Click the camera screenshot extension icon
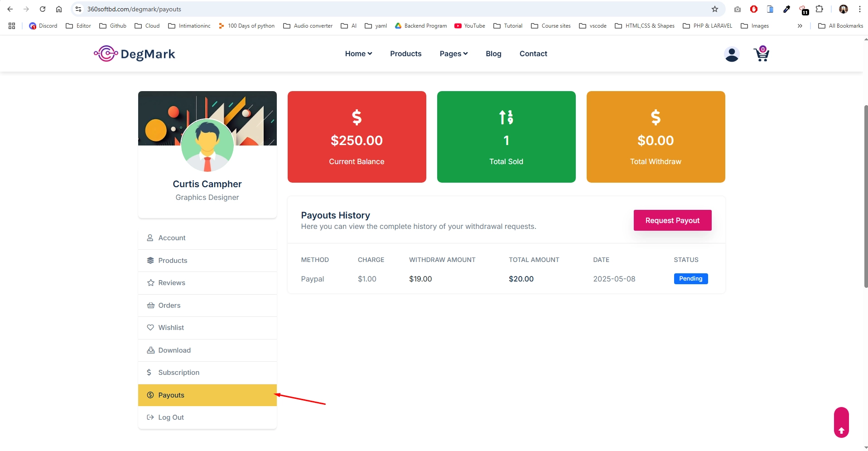Image resolution: width=868 pixels, height=451 pixels. point(738,9)
